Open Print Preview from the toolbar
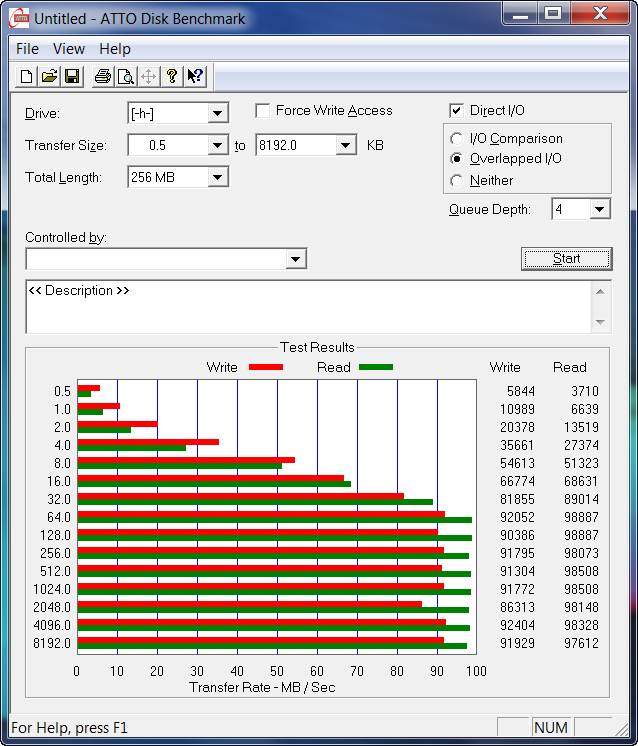 pyautogui.click(x=126, y=77)
